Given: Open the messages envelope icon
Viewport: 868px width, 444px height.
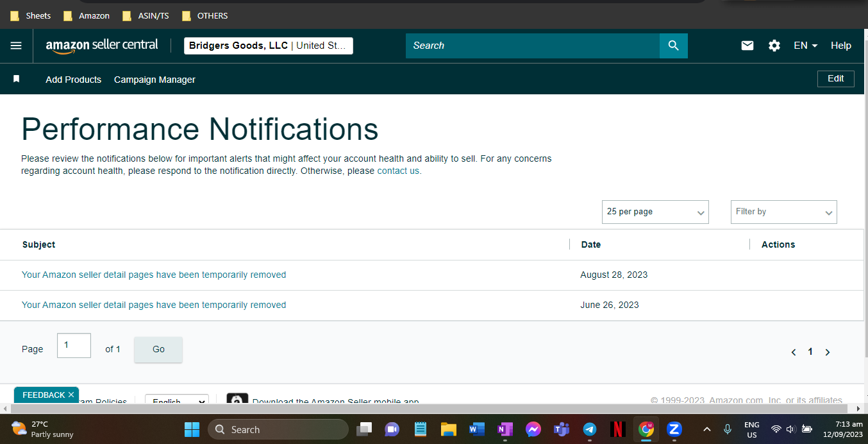Looking at the screenshot, I should [x=747, y=46].
